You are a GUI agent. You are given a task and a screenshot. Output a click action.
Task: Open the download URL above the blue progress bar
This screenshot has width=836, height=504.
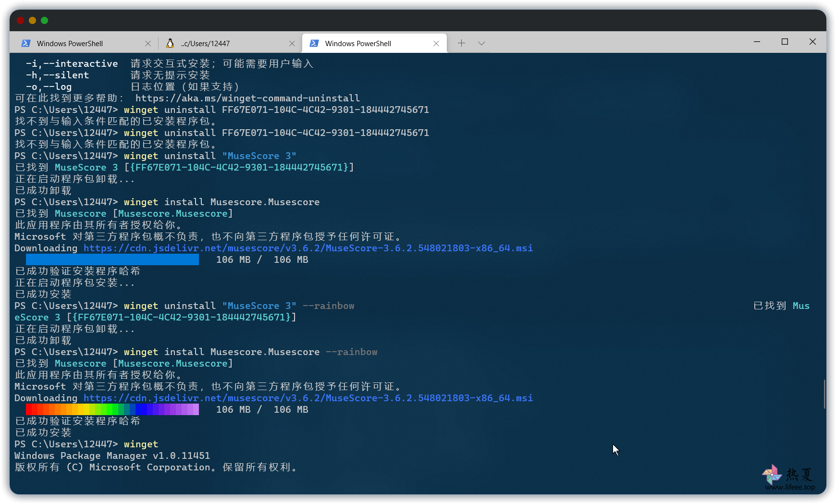[308, 248]
